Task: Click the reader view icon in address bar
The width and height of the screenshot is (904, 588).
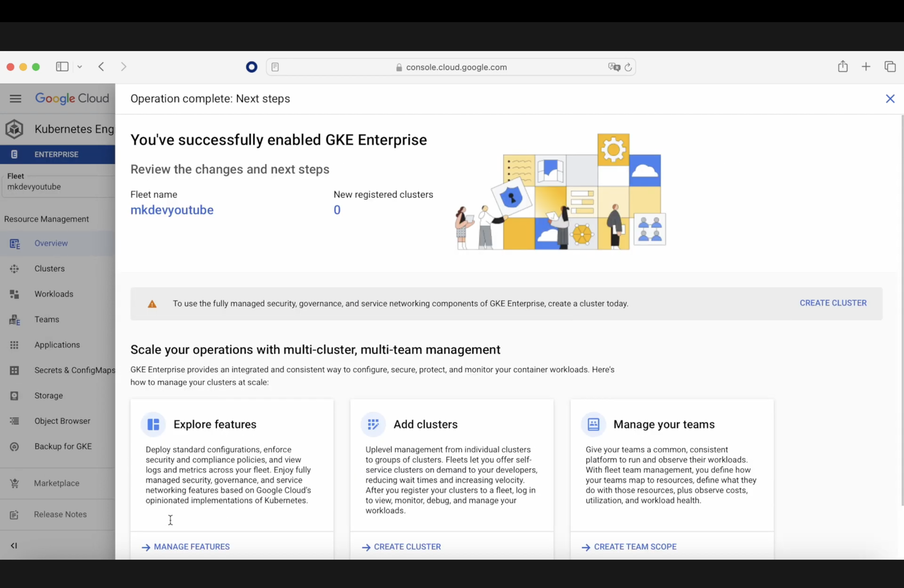Action: (276, 67)
